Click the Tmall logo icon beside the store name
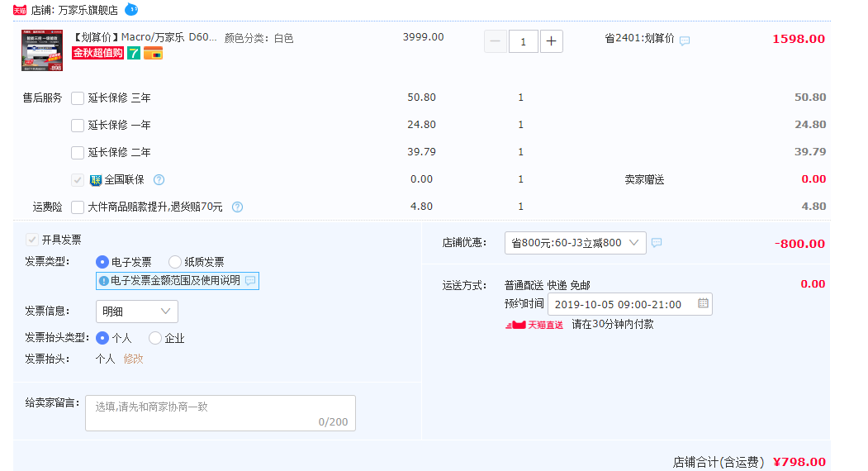 click(19, 10)
